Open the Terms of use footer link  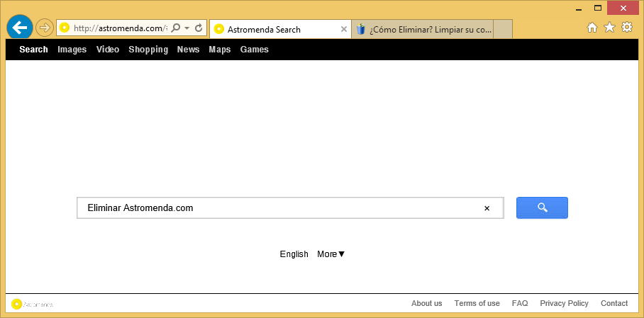(x=477, y=303)
